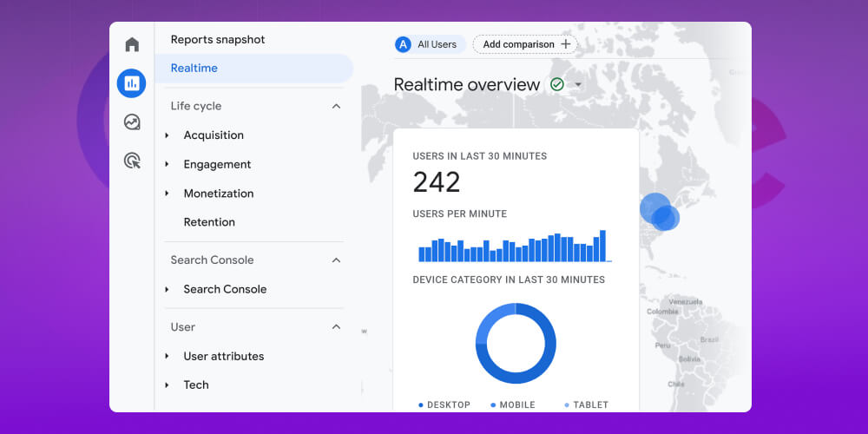Select the Realtime report
The image size is (868, 434).
(253, 68)
